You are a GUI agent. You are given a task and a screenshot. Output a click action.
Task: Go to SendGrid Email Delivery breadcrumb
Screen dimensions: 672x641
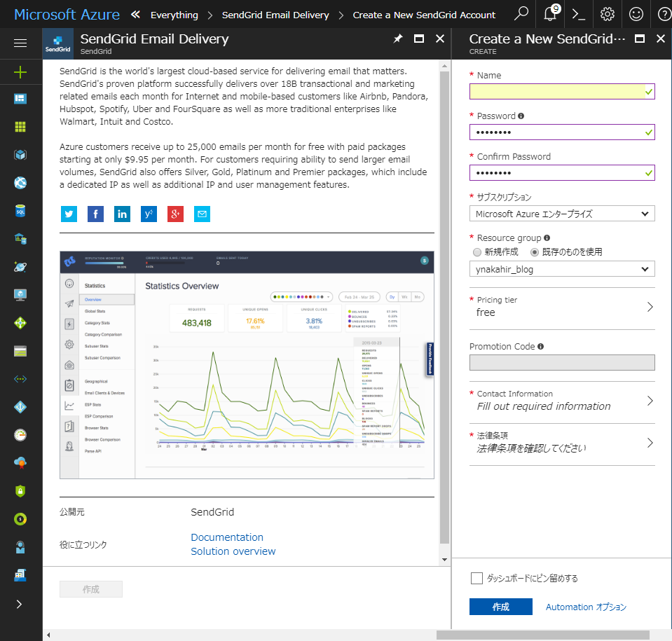tap(275, 15)
